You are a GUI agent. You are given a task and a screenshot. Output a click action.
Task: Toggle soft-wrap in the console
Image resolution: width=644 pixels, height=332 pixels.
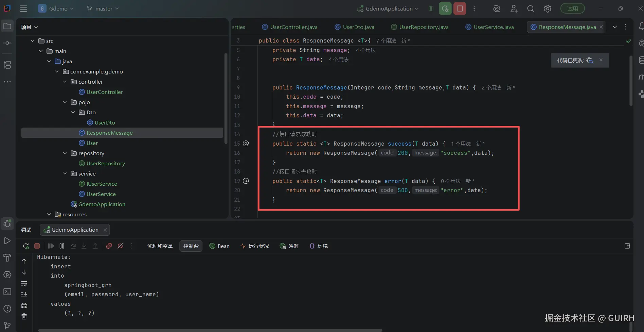click(x=24, y=283)
